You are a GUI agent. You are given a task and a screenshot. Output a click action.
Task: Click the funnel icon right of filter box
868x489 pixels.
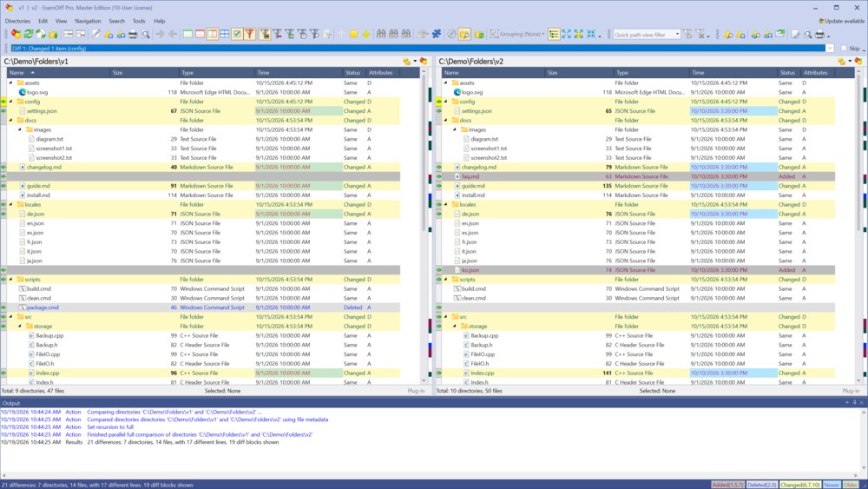pyautogui.click(x=687, y=35)
